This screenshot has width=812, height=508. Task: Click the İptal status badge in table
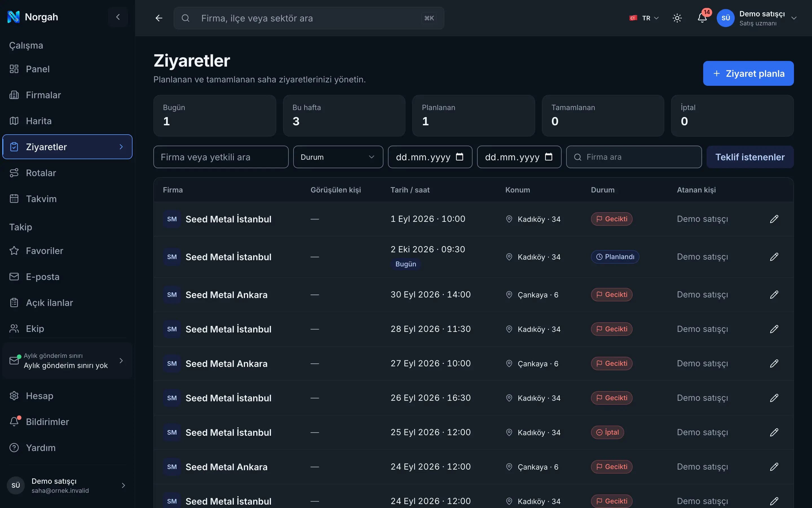[607, 432]
